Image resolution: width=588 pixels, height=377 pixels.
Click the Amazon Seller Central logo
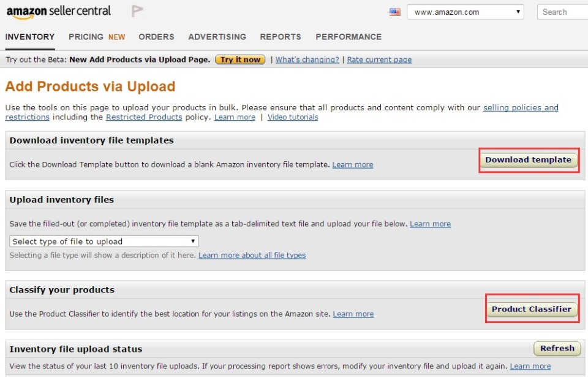[59, 12]
